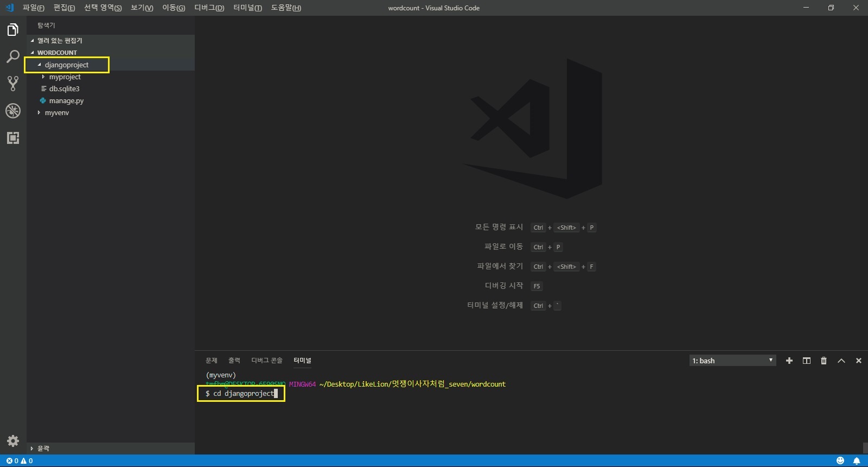
Task: Click the '터미널 설정/해제' shortcut hint
Action: pyautogui.click(x=495, y=305)
